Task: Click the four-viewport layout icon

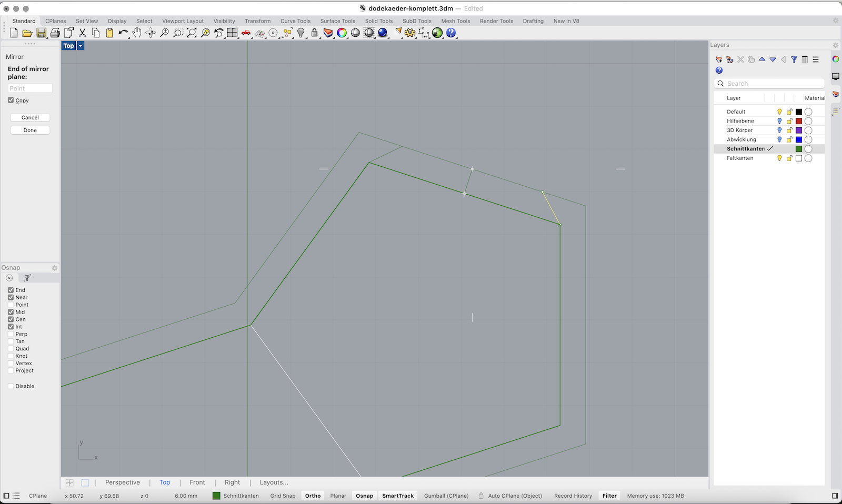Action: point(233,33)
